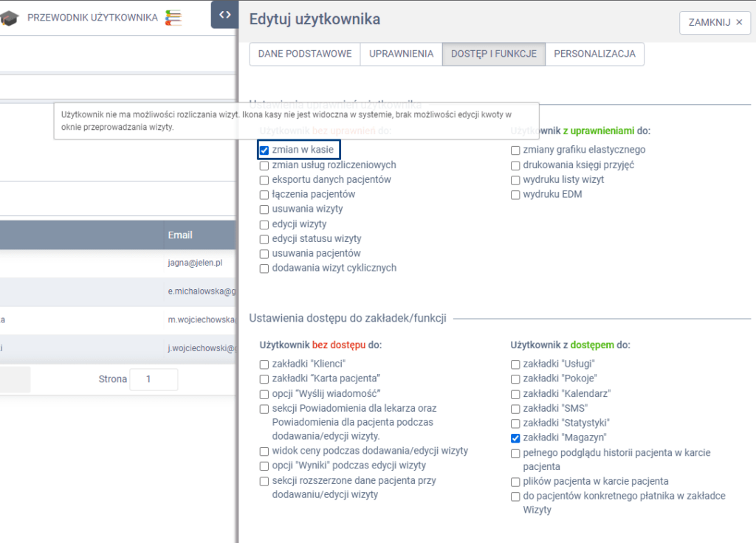Click the Email column header

point(180,235)
